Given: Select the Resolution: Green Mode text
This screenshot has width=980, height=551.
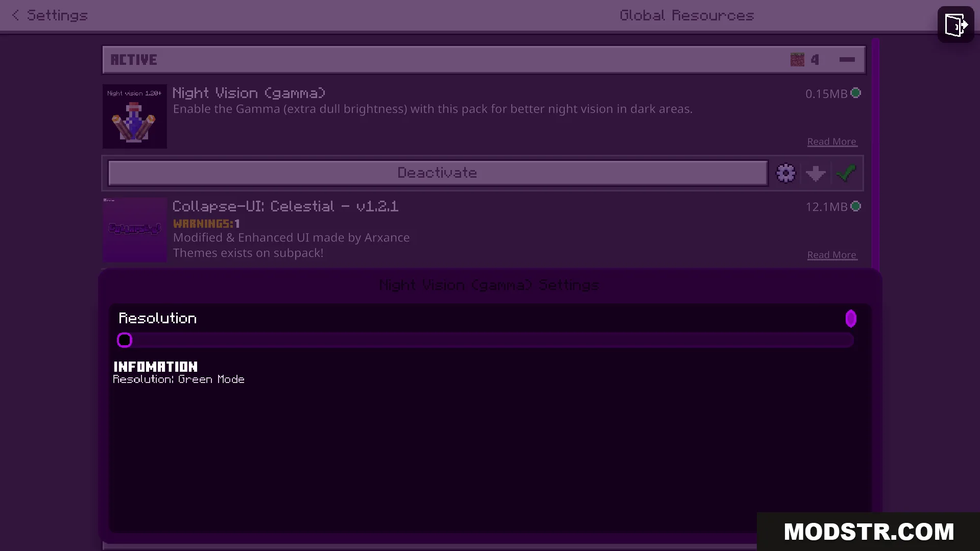Looking at the screenshot, I should pyautogui.click(x=179, y=379).
